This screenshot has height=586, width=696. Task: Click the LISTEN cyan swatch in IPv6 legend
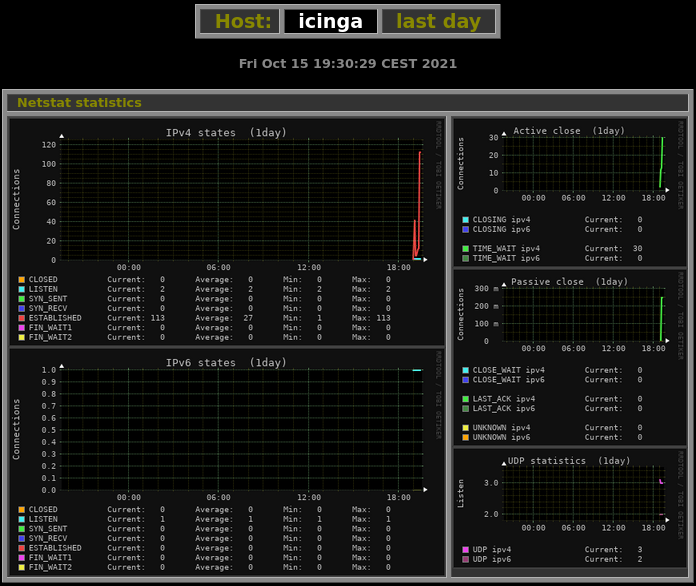(22, 519)
